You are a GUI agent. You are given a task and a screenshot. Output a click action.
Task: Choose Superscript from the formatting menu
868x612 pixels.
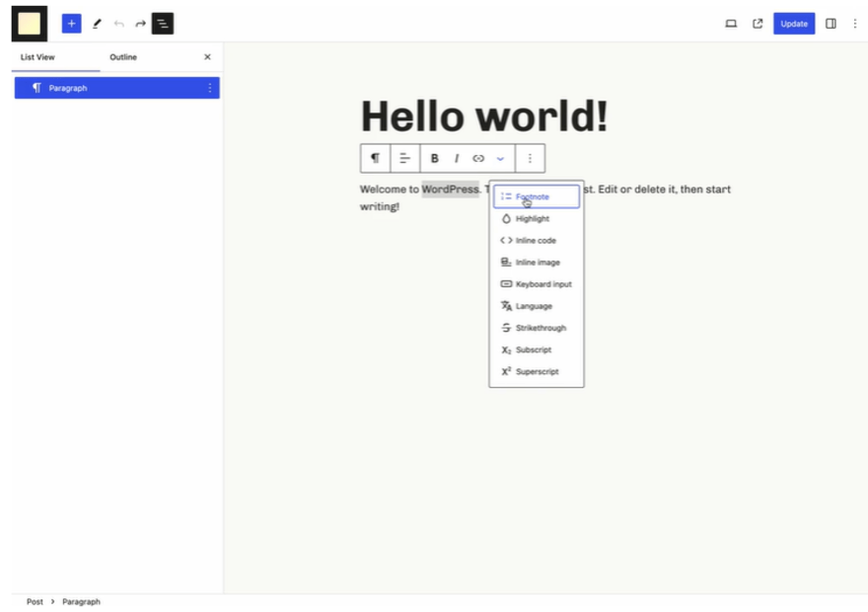(x=537, y=371)
